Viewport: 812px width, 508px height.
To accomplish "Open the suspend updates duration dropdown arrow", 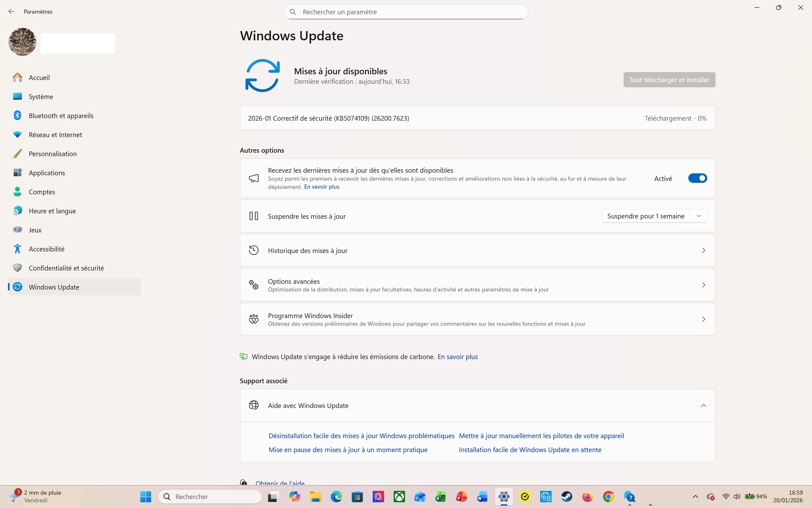I will tap(698, 216).
